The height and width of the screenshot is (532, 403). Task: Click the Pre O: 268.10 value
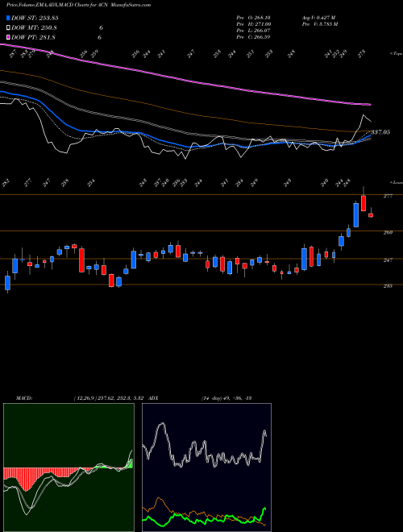pyautogui.click(x=253, y=18)
